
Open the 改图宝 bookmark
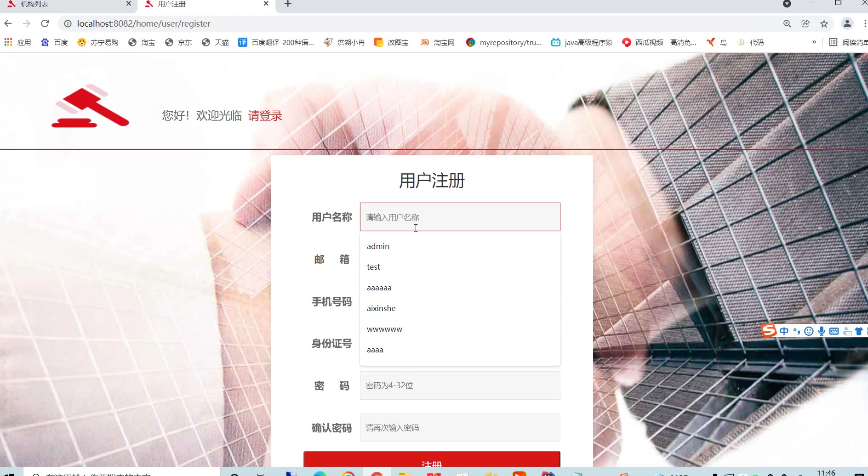[x=392, y=42]
